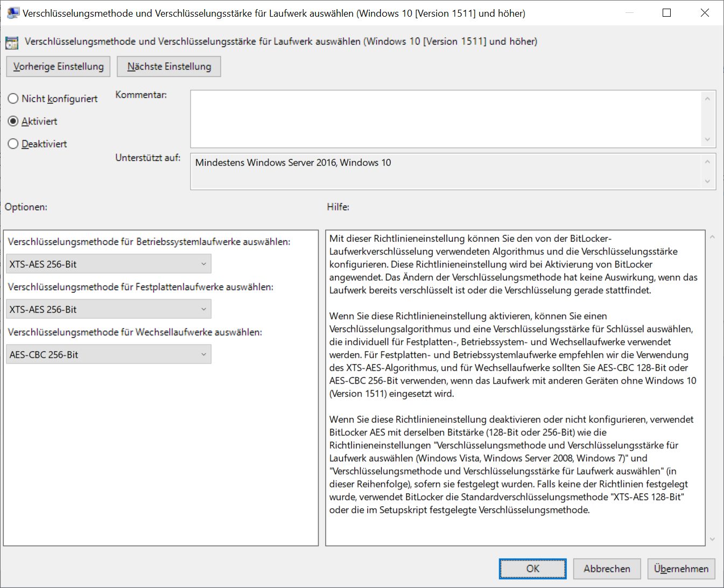Screen dimensions: 724x588
Task: Expand Festplattenlaufwerke encryption method dropdown
Action: tap(109, 310)
